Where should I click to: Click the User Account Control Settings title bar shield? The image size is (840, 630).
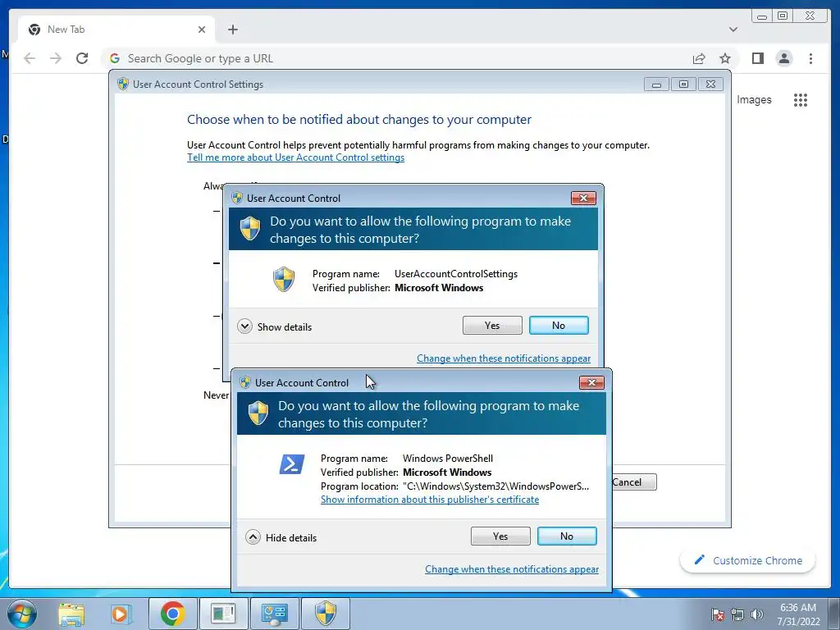tap(123, 84)
